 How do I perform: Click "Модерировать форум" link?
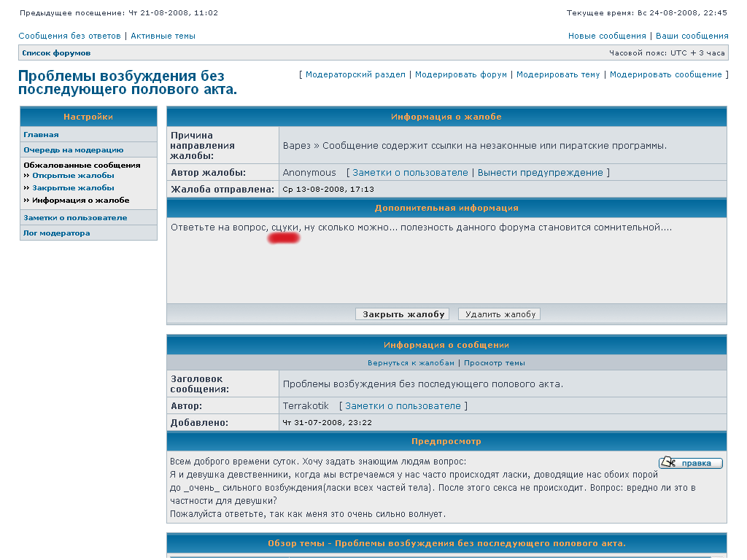[x=460, y=74]
